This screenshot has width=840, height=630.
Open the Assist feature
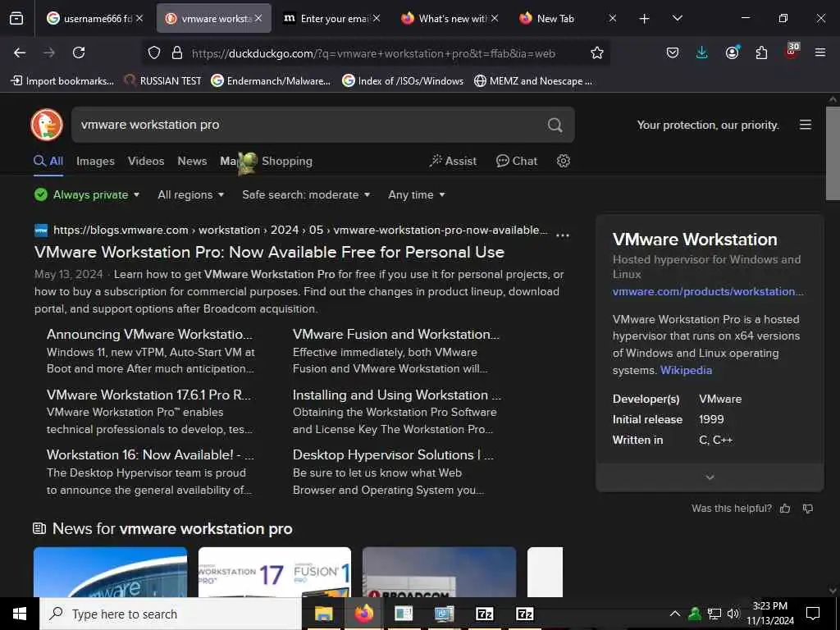(453, 161)
